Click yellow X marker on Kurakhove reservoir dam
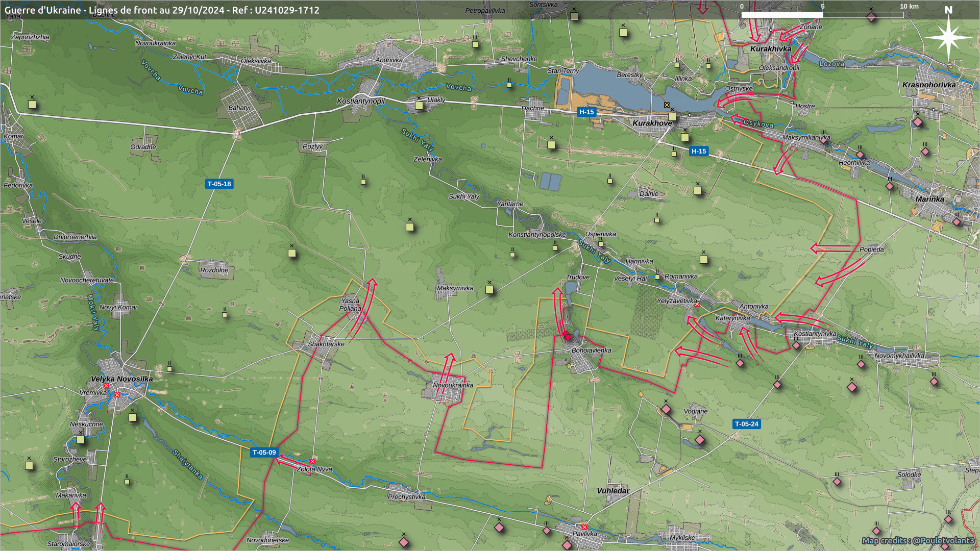 coord(666,105)
